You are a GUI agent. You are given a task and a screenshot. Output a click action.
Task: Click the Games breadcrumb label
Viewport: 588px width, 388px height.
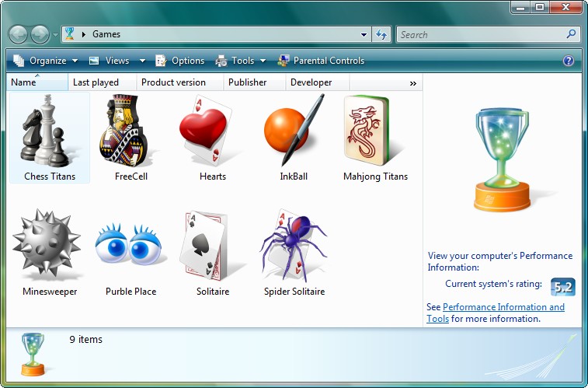tap(106, 34)
